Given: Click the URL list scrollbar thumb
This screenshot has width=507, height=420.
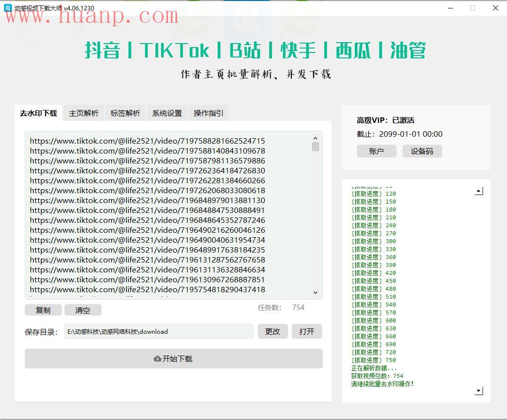Looking at the screenshot, I should 315,147.
